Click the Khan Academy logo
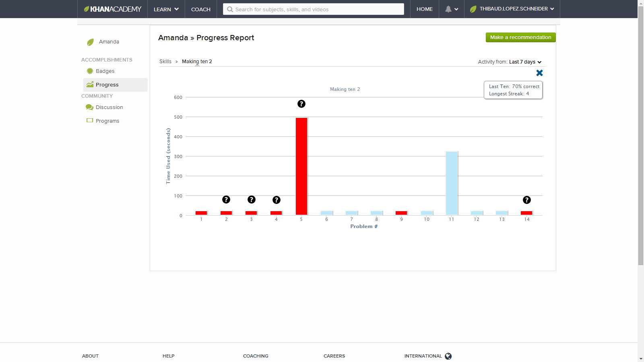Viewport: 644px width, 362px height. [x=113, y=9]
